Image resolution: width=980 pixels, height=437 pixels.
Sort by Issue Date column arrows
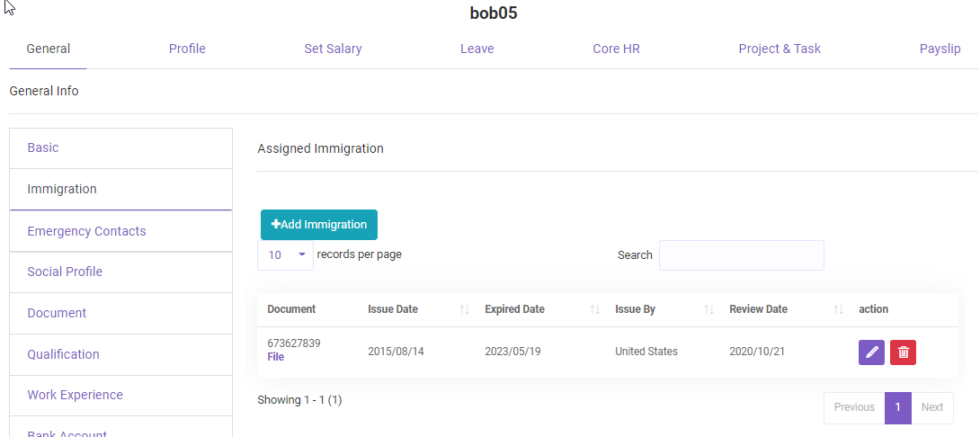click(464, 309)
